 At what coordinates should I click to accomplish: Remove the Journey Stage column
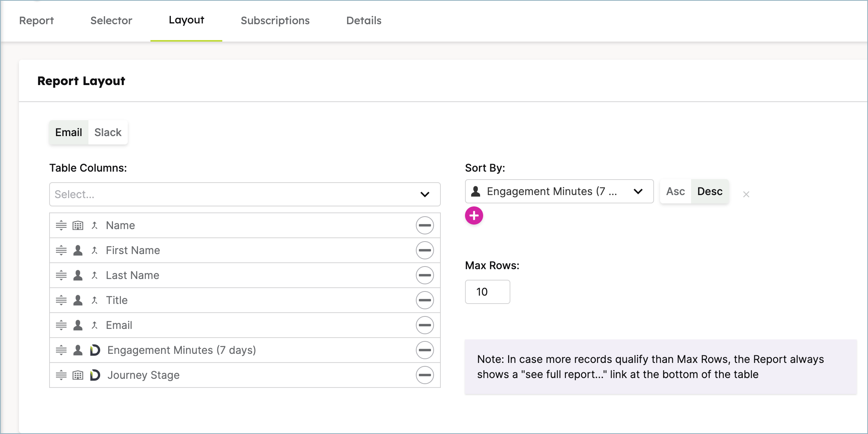425,375
